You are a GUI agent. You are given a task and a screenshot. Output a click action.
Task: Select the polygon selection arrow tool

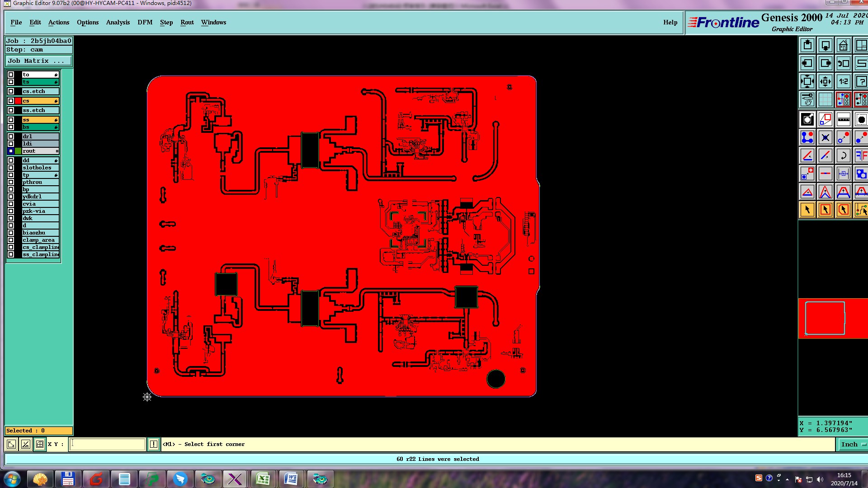pos(843,210)
